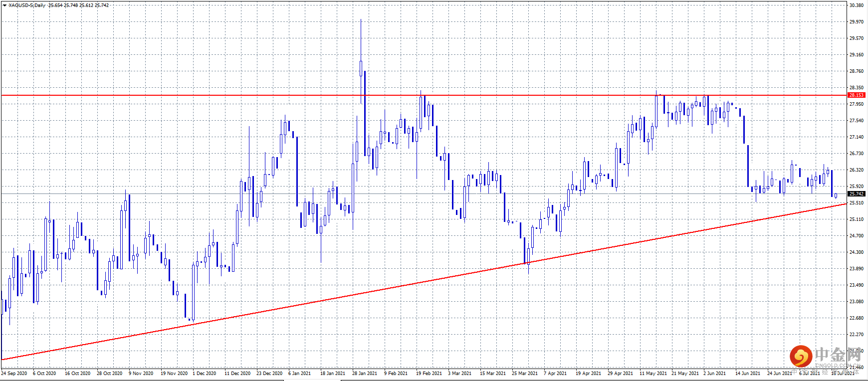Click the 29.970 price scale label

click(857, 22)
